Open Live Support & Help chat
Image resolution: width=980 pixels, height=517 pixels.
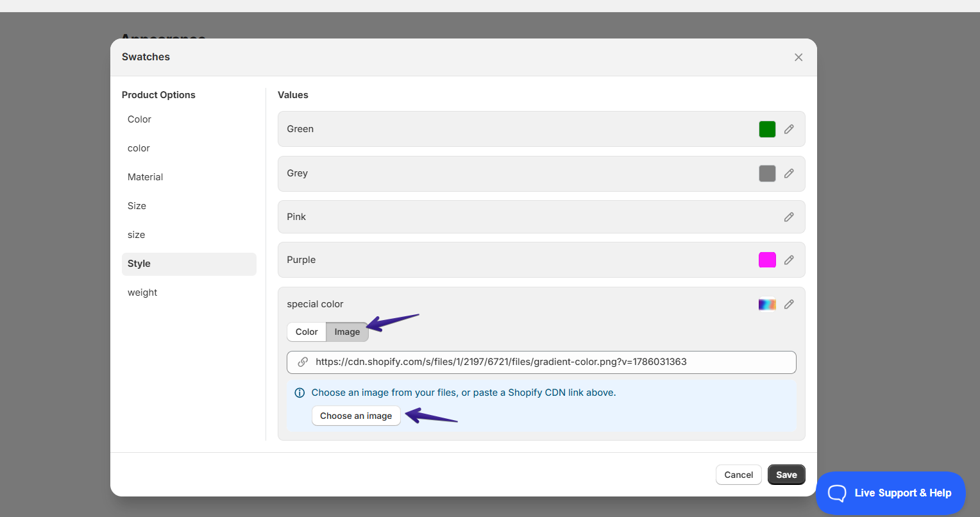[x=891, y=493]
